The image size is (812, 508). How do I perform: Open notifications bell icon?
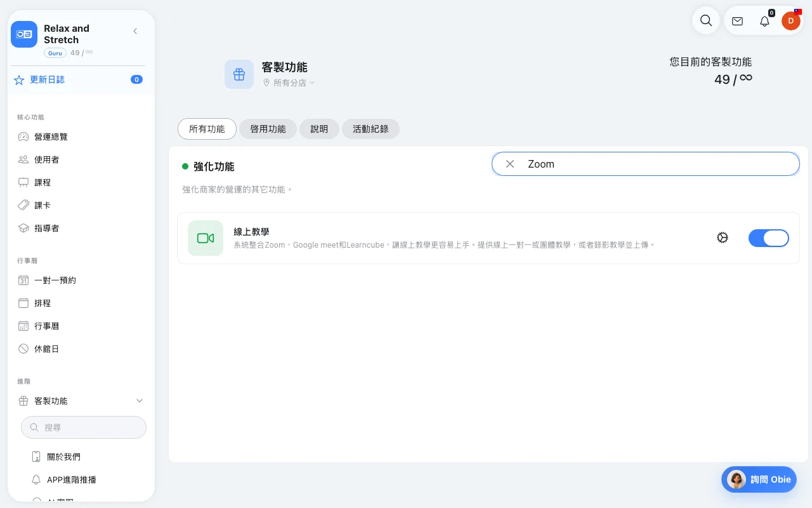pos(764,21)
